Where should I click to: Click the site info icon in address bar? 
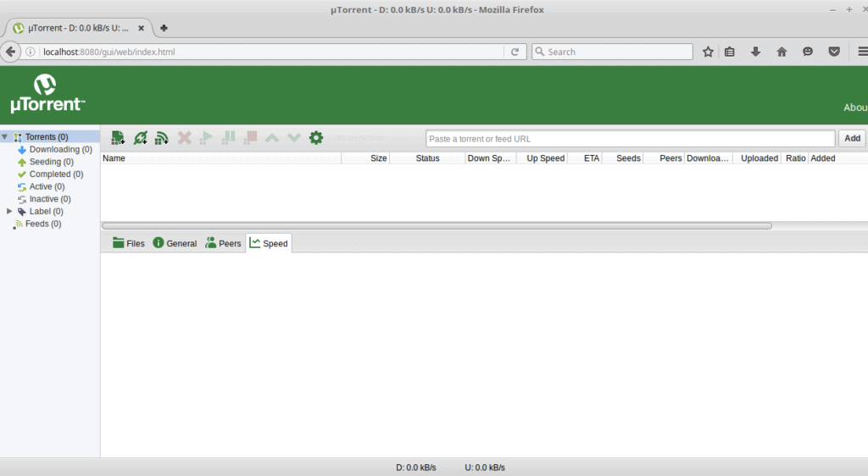[x=31, y=52]
